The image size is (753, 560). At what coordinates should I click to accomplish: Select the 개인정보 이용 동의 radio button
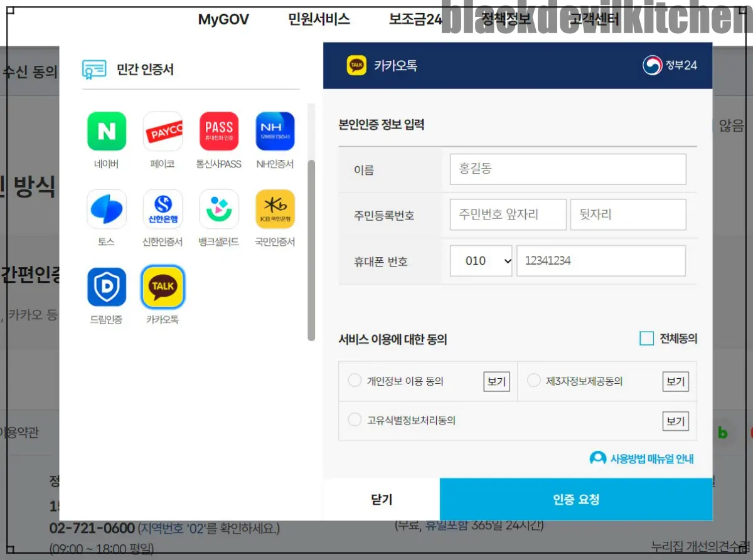coord(355,381)
